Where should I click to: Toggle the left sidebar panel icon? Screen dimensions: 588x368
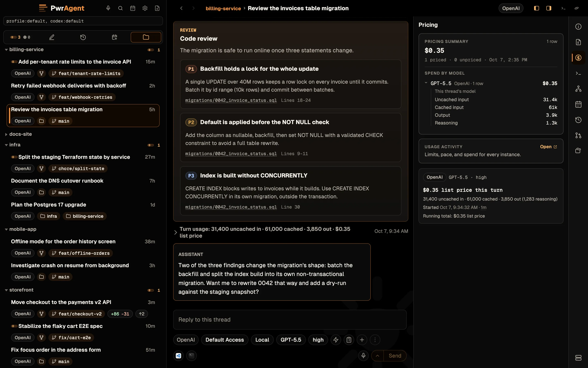coord(537,8)
